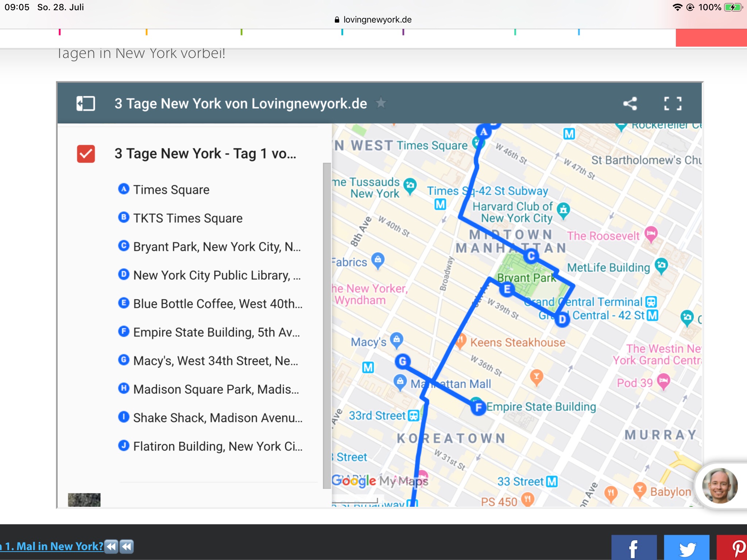747x560 pixels.
Task: Click map marker G at Macy's
Action: pyautogui.click(x=403, y=361)
